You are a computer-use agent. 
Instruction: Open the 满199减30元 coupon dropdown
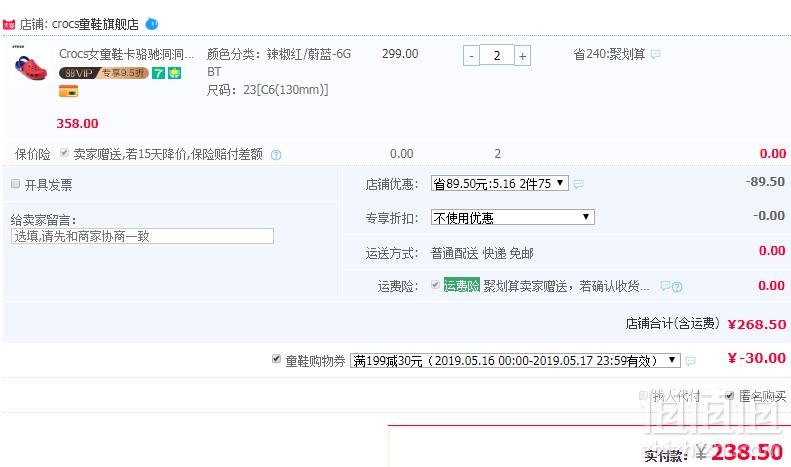(515, 361)
